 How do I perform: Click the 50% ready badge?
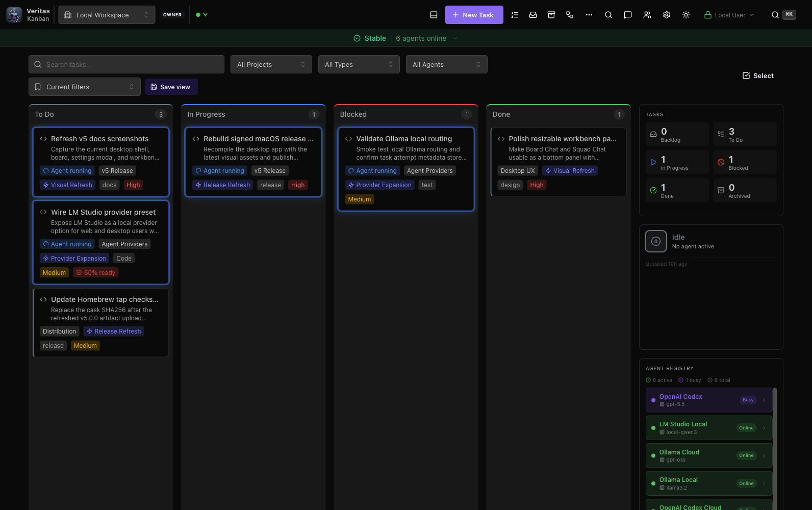coord(96,273)
